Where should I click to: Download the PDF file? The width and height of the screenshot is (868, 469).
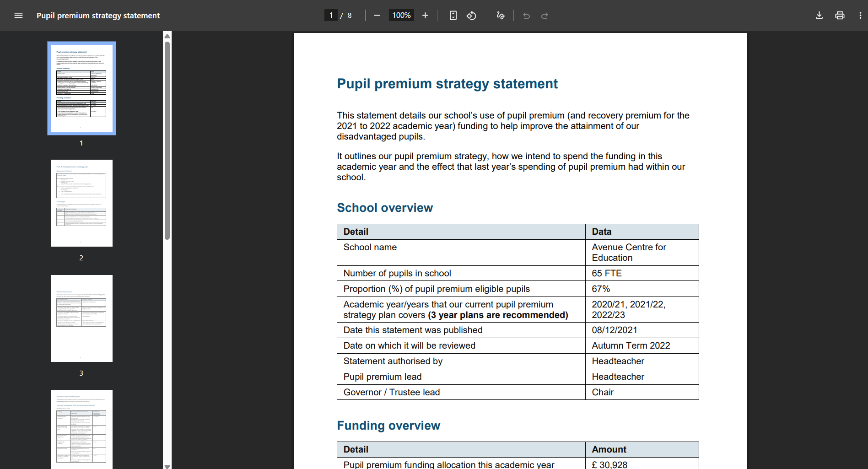819,16
